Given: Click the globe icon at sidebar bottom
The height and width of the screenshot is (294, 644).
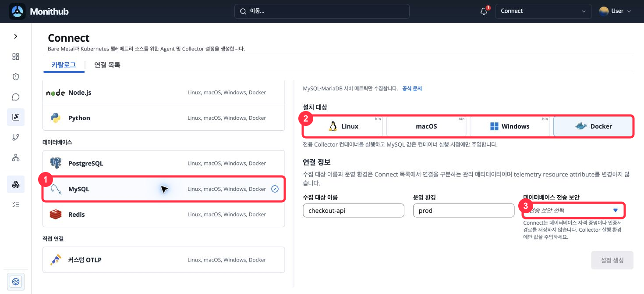Looking at the screenshot, I should click(x=16, y=281).
